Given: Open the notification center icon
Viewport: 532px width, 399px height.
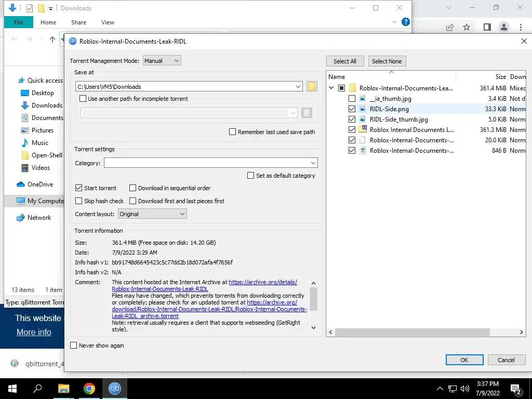Looking at the screenshot, I should point(516,389).
